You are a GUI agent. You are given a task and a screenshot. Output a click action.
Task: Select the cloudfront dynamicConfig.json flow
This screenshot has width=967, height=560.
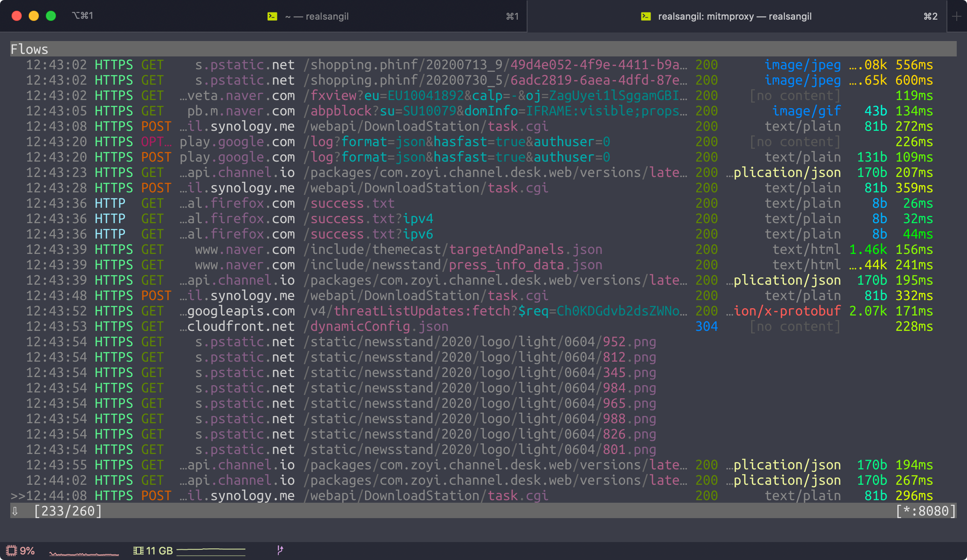483,326
